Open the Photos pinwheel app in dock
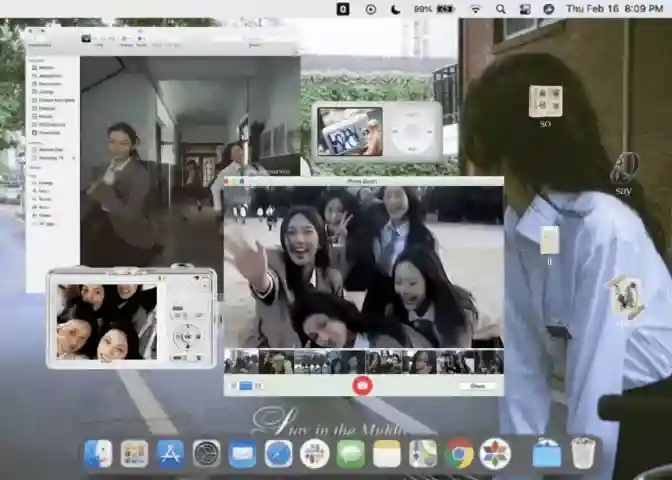This screenshot has width=672, height=480. tap(495, 453)
